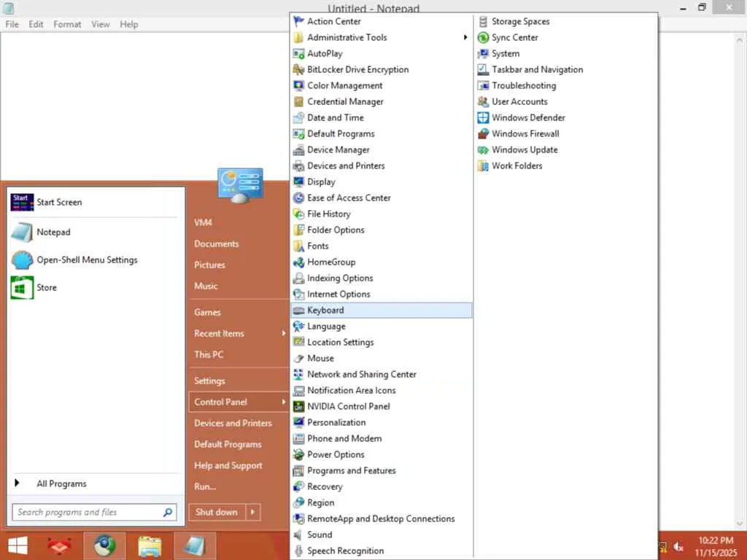Image resolution: width=747 pixels, height=560 pixels.
Task: Open Troubleshooting entry
Action: 566,86
